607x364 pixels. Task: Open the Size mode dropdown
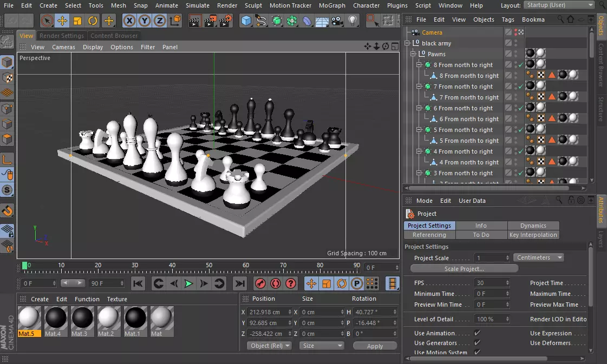click(322, 346)
